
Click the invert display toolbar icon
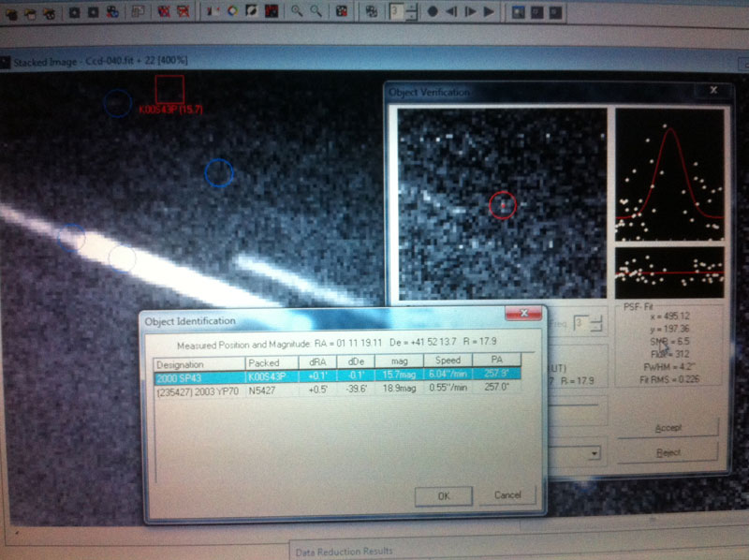coord(251,12)
